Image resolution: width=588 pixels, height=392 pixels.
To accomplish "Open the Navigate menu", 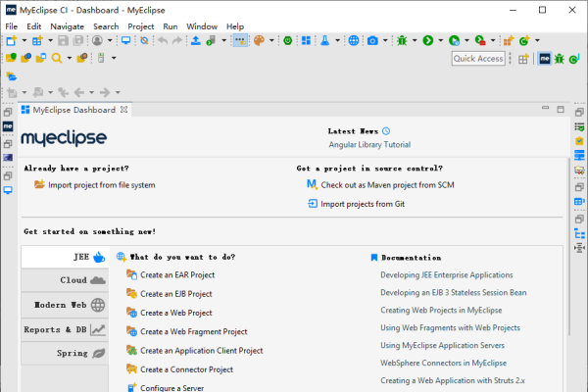I will (x=67, y=26).
